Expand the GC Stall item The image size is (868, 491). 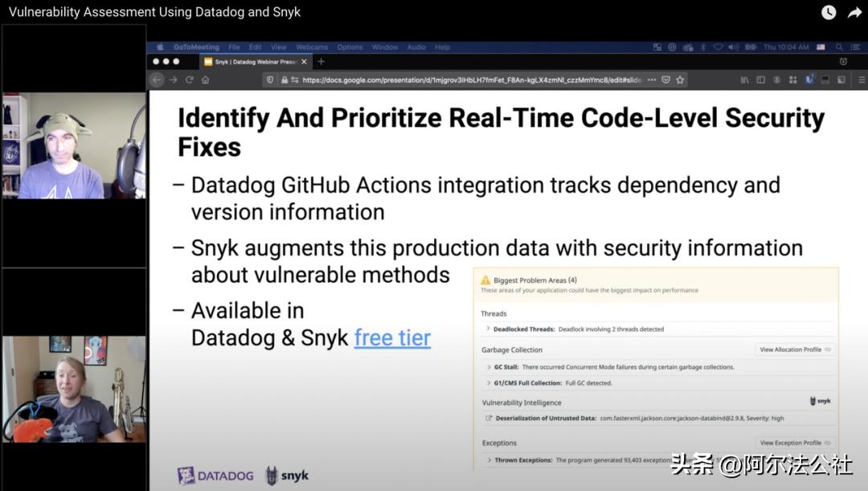coord(488,366)
